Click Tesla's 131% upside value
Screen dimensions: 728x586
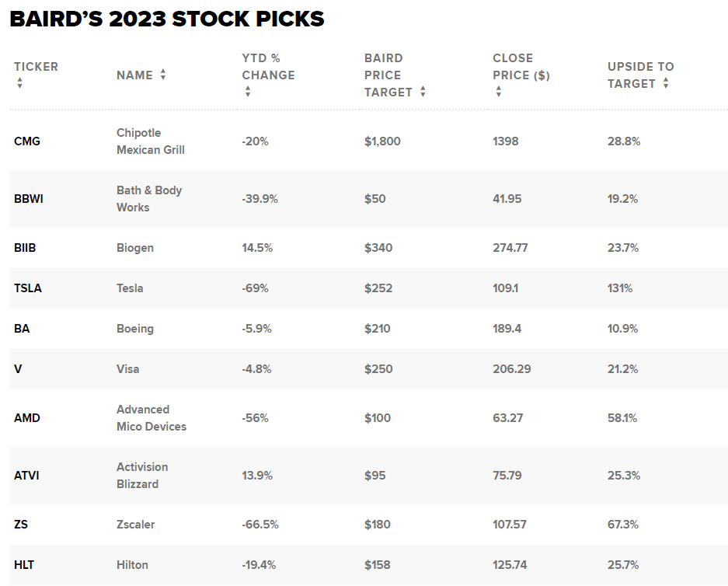coord(620,288)
